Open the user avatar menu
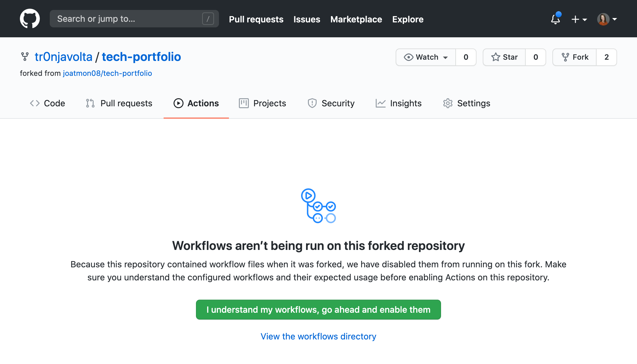637x364 pixels. (x=607, y=19)
